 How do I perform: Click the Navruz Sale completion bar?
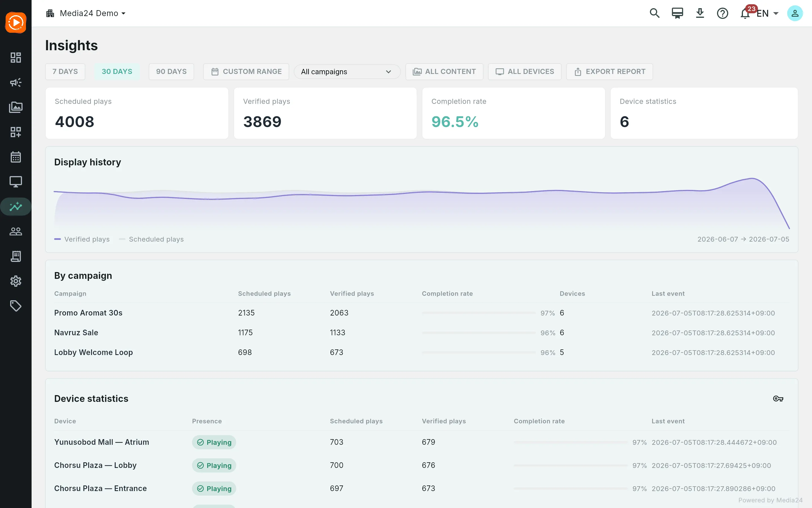click(478, 333)
